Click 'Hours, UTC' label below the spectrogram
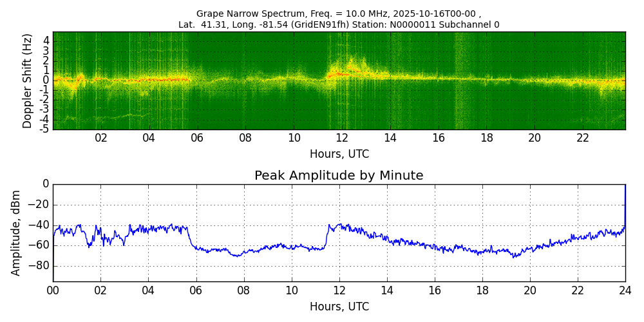The image size is (644, 322). tap(339, 155)
